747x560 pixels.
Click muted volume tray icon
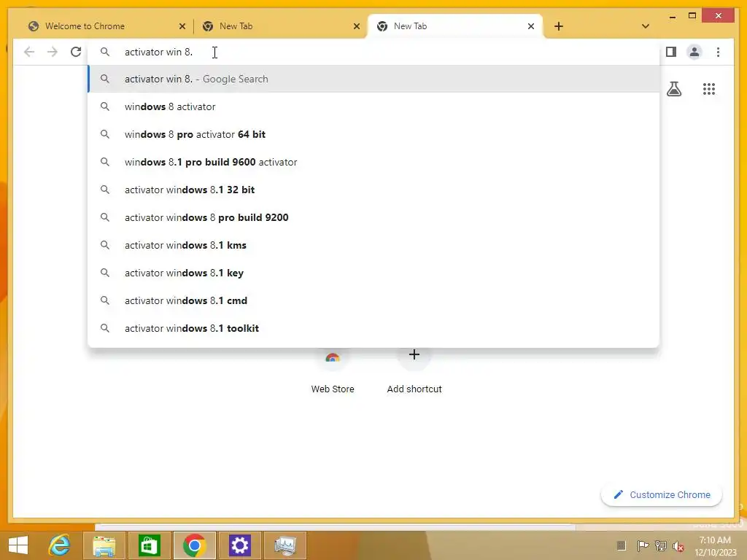(x=678, y=545)
